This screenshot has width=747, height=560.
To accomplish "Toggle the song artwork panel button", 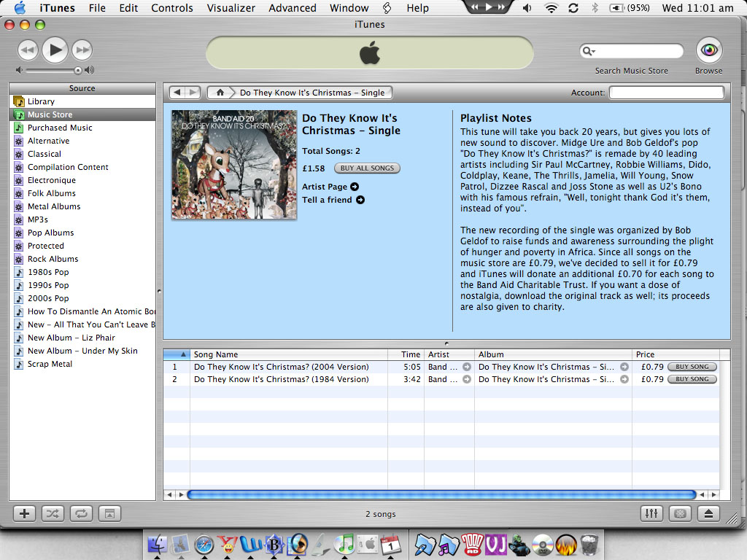I will coord(109,513).
